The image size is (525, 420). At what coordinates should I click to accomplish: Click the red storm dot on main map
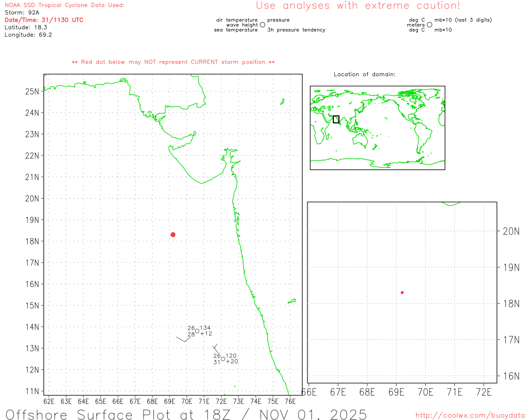click(x=173, y=235)
